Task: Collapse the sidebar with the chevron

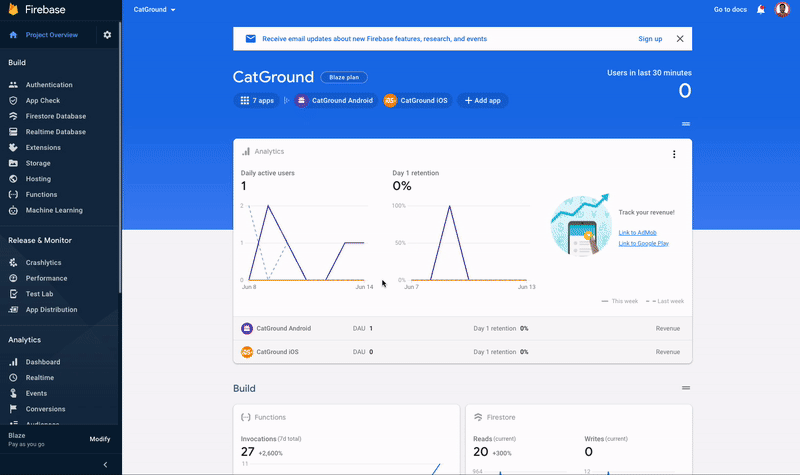Action: tap(106, 465)
